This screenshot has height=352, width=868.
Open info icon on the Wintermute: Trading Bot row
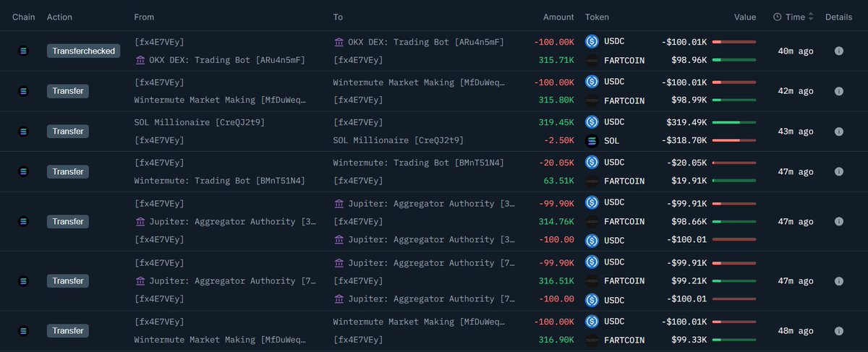point(839,172)
